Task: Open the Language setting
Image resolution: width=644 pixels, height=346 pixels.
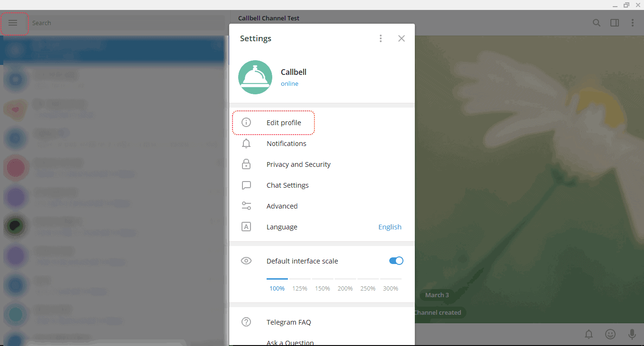Action: point(322,227)
